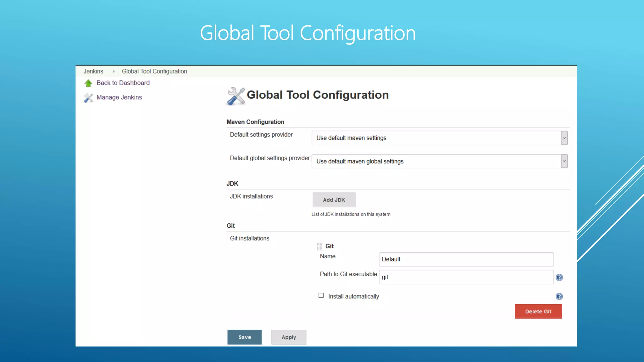Screen dimensions: 644x362
Task: Focus the Path to Git executable field
Action: tap(466, 277)
